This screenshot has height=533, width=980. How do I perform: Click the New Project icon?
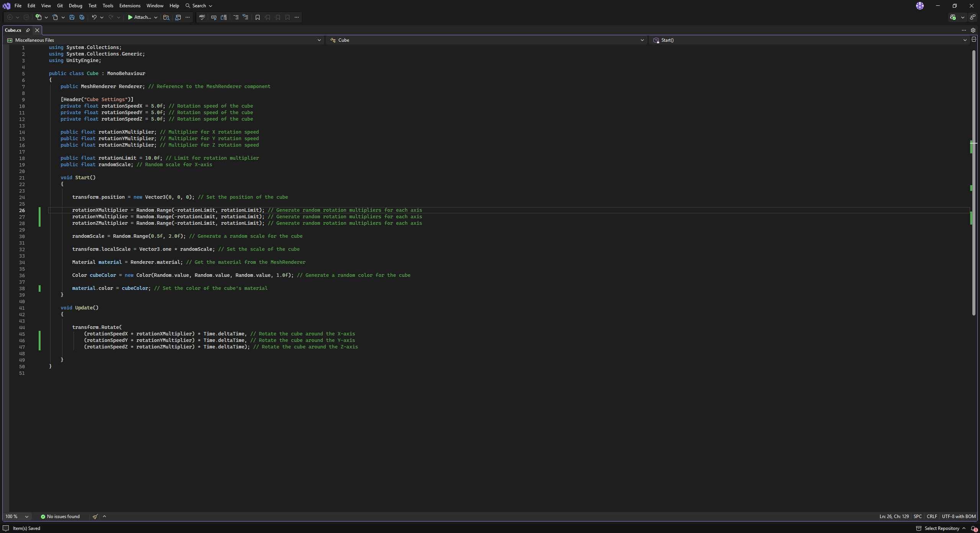pos(38,17)
